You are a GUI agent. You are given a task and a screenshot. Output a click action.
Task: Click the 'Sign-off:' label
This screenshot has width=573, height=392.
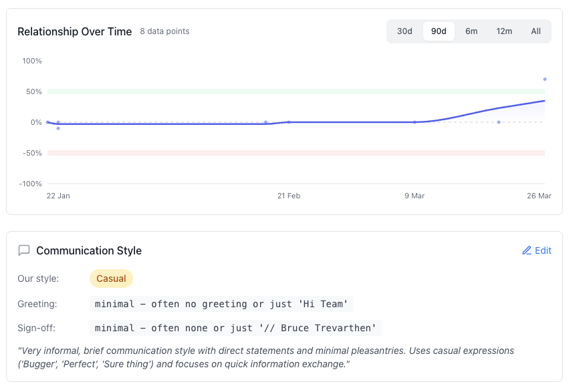(37, 328)
